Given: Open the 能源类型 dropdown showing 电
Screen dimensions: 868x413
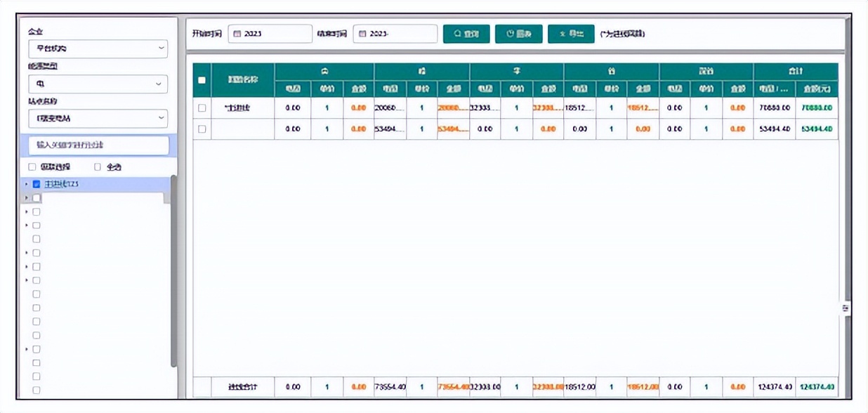Looking at the screenshot, I should coord(98,84).
